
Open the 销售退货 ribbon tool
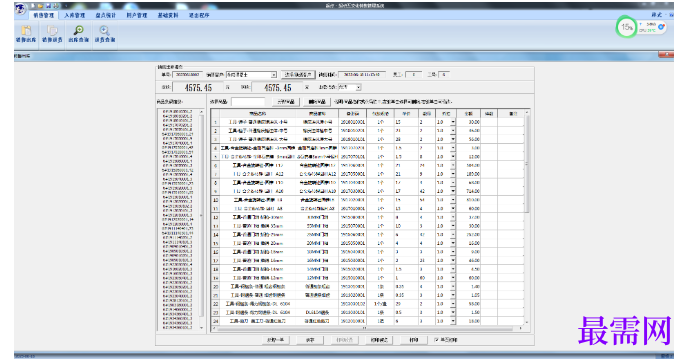(x=52, y=34)
